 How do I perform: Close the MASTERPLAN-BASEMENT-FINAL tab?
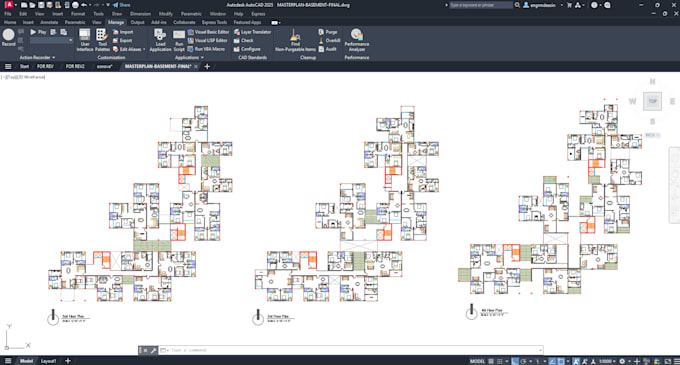(196, 66)
